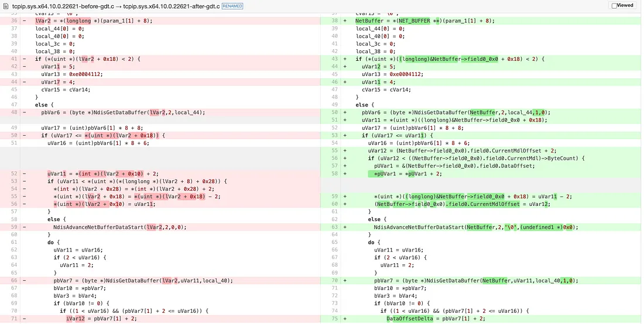Click the plus marker on added line 57
The image size is (644, 324).
344,166
